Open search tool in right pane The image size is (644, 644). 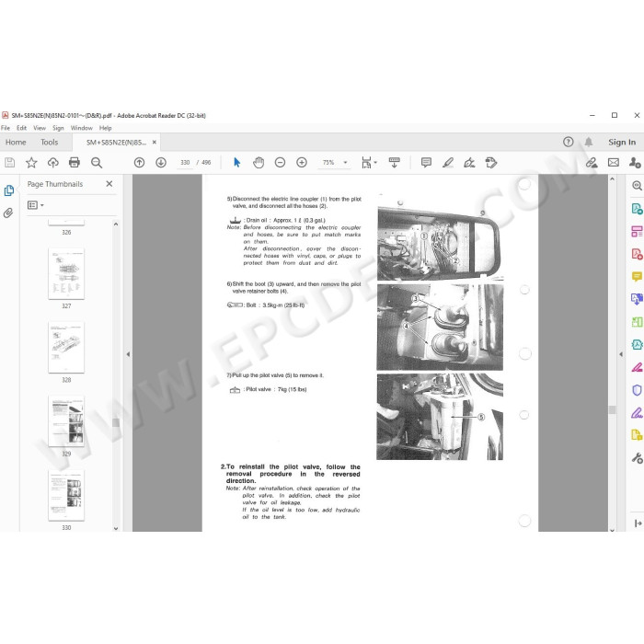click(x=637, y=186)
